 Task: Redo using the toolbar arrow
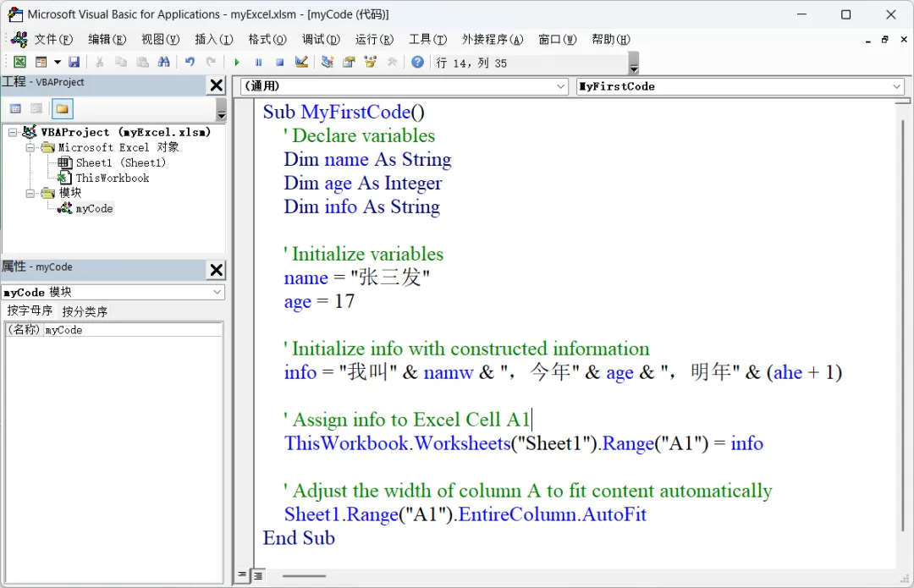(211, 62)
